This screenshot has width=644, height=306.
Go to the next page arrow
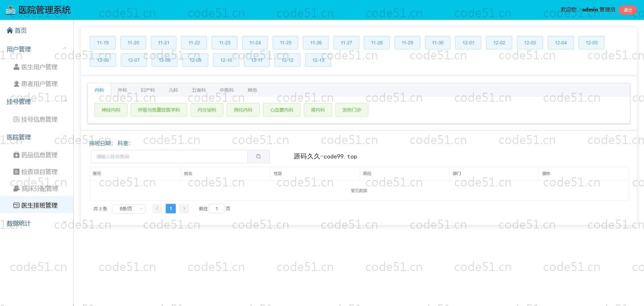pos(184,209)
